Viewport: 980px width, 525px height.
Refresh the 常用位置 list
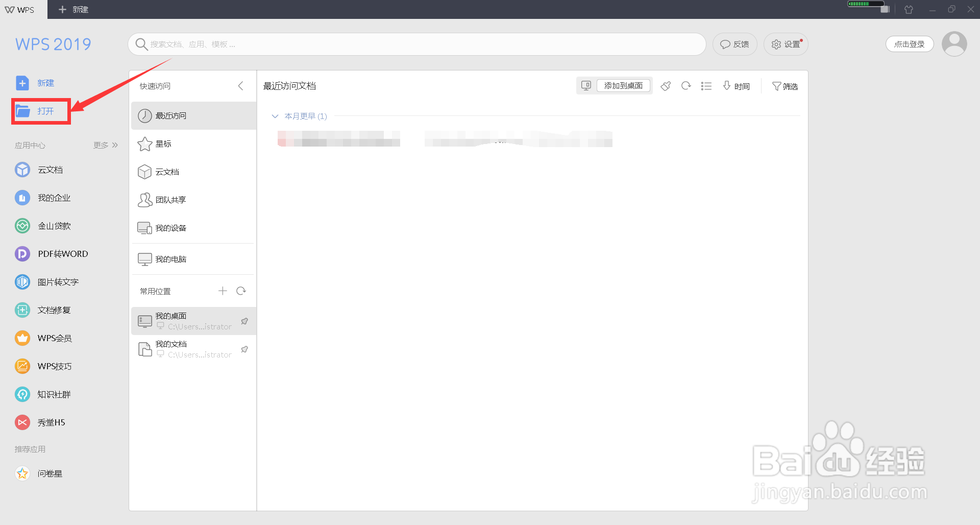click(241, 291)
